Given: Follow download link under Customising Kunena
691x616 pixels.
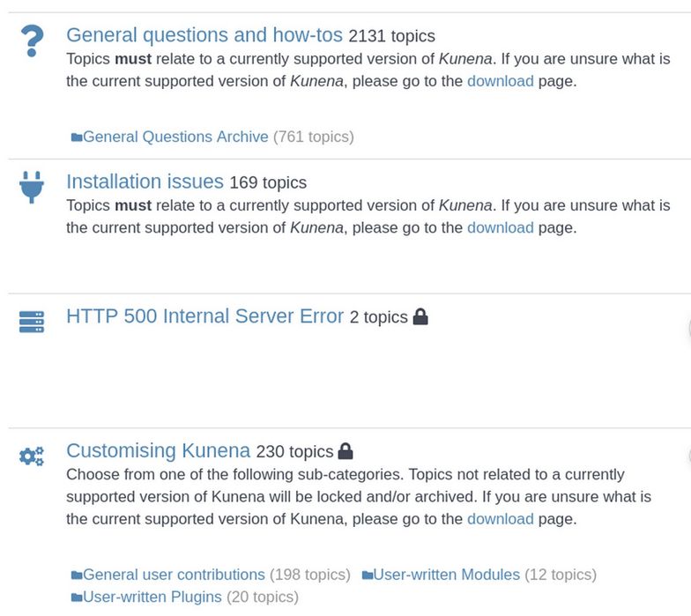Looking at the screenshot, I should tap(500, 519).
